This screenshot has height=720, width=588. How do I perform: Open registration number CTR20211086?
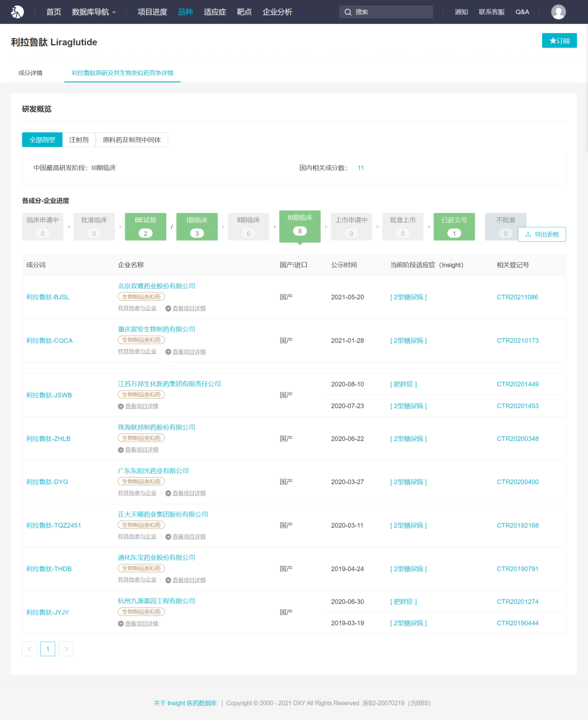click(x=517, y=297)
